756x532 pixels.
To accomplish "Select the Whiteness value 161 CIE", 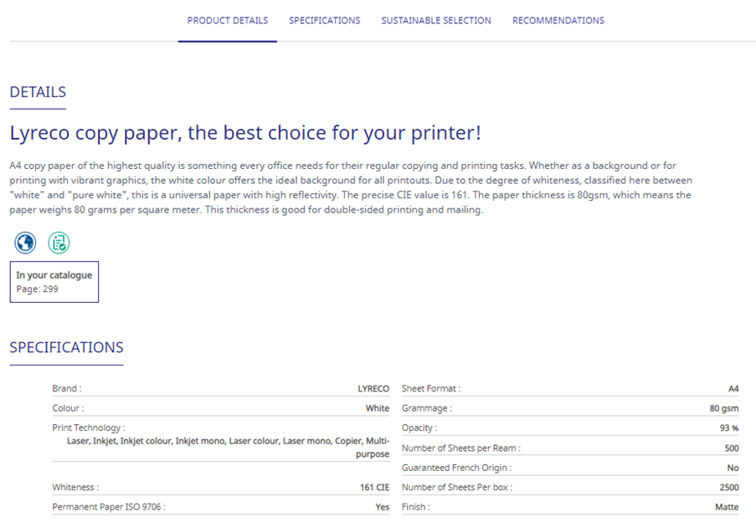I will [x=374, y=487].
